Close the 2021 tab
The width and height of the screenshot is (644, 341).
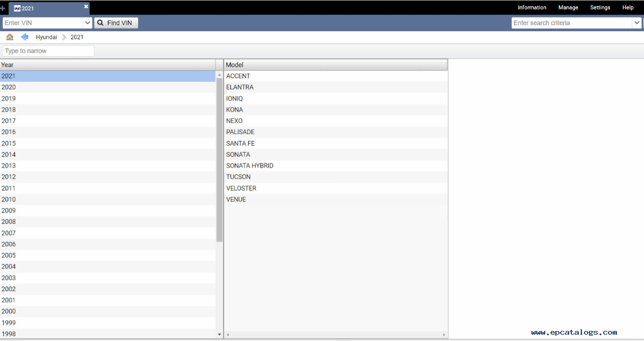86,7
